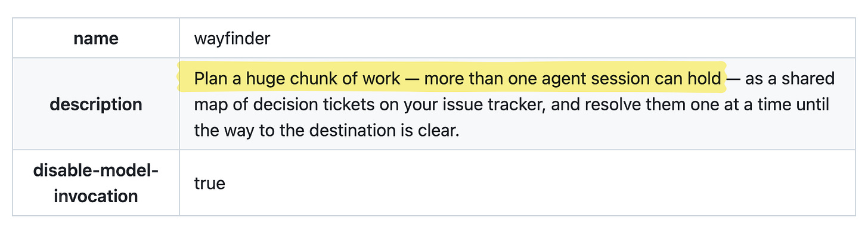Click the "name" row header cell

(96, 39)
